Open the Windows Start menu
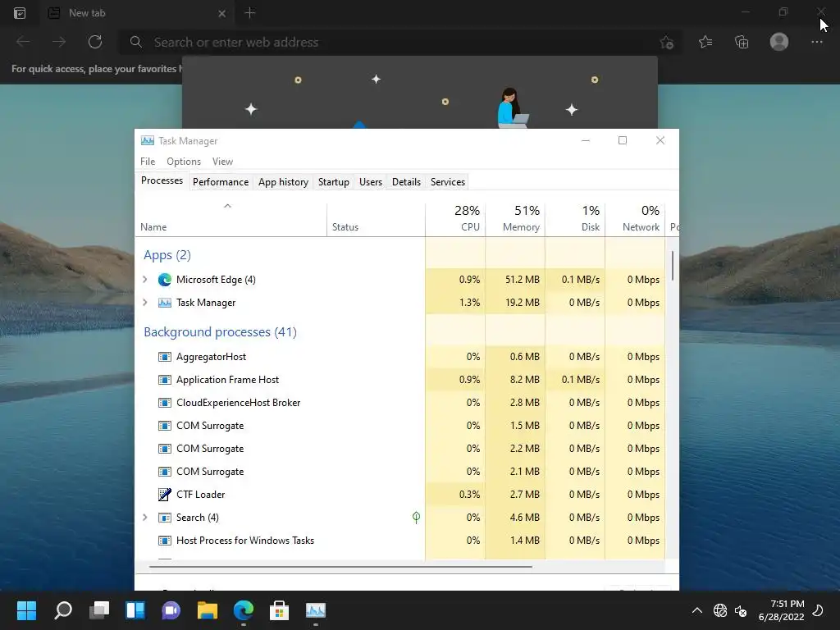The height and width of the screenshot is (630, 840). point(26,610)
